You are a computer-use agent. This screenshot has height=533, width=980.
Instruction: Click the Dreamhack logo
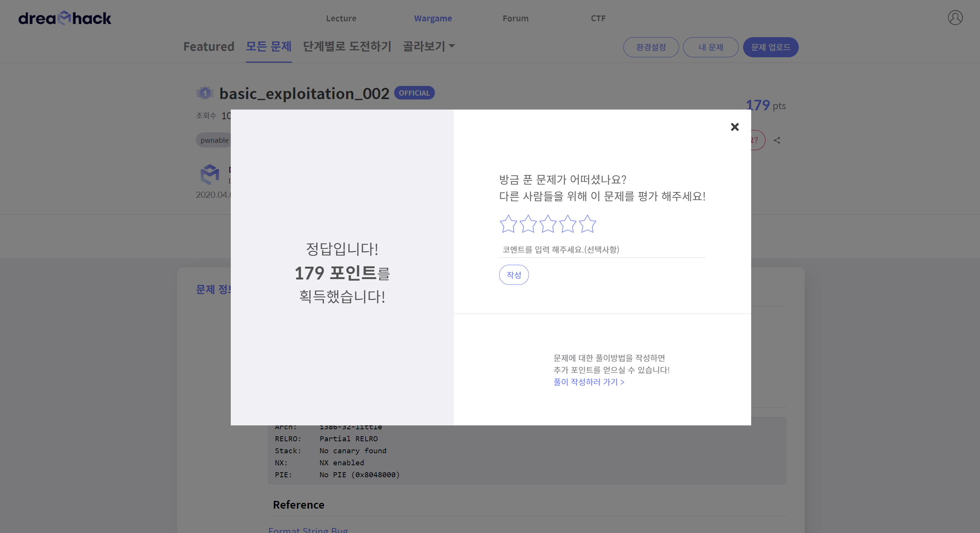65,18
